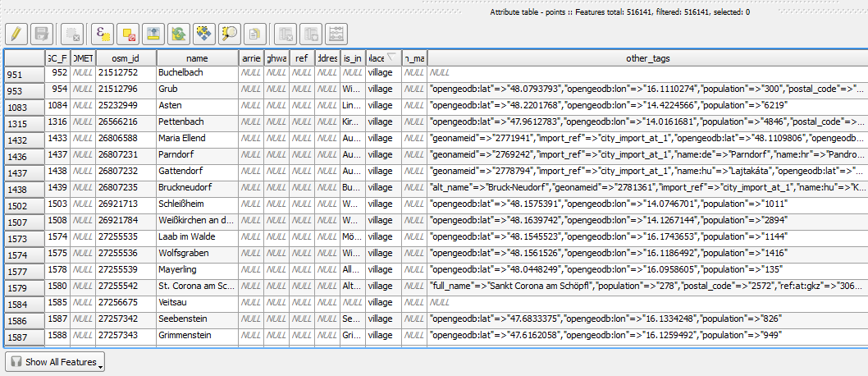Viewport: 868px width, 376px height.
Task: Click the Parndorf name cell
Action: click(x=197, y=154)
